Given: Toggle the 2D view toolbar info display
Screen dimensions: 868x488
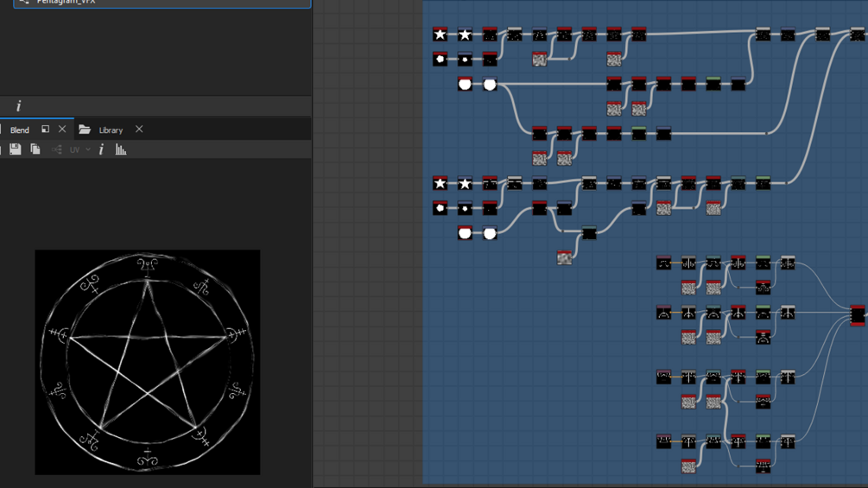Looking at the screenshot, I should 101,149.
